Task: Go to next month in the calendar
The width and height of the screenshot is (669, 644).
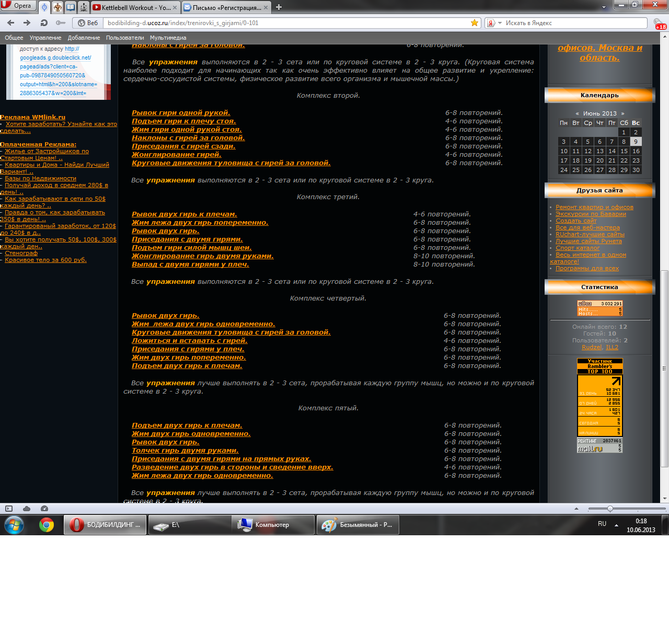Action: (622, 113)
